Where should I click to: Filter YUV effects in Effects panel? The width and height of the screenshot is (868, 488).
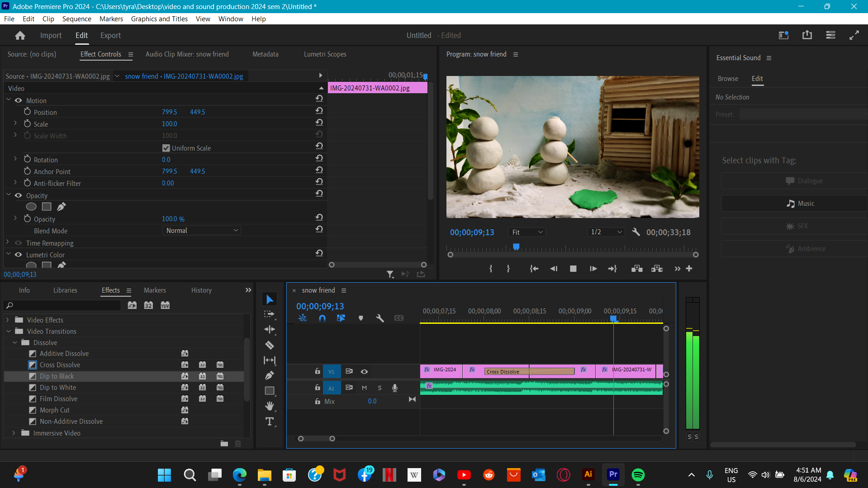165,305
